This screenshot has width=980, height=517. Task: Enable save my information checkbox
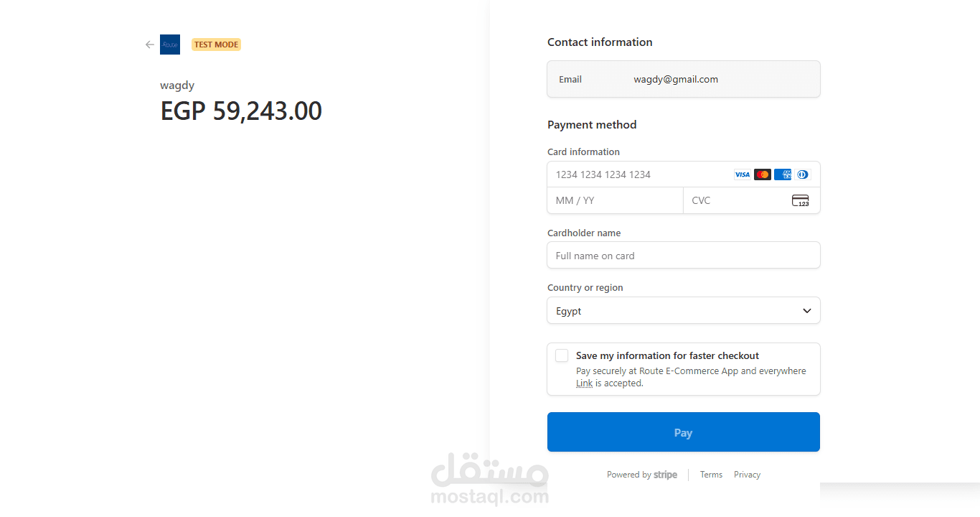(562, 355)
